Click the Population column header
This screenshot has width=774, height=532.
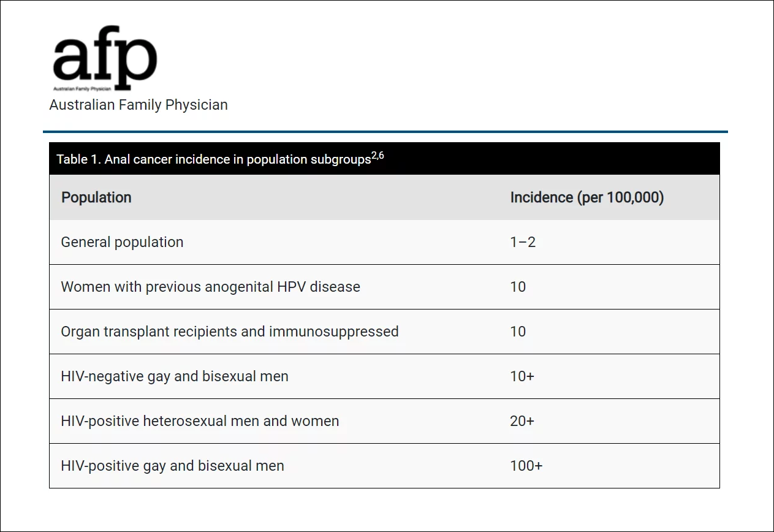click(96, 197)
